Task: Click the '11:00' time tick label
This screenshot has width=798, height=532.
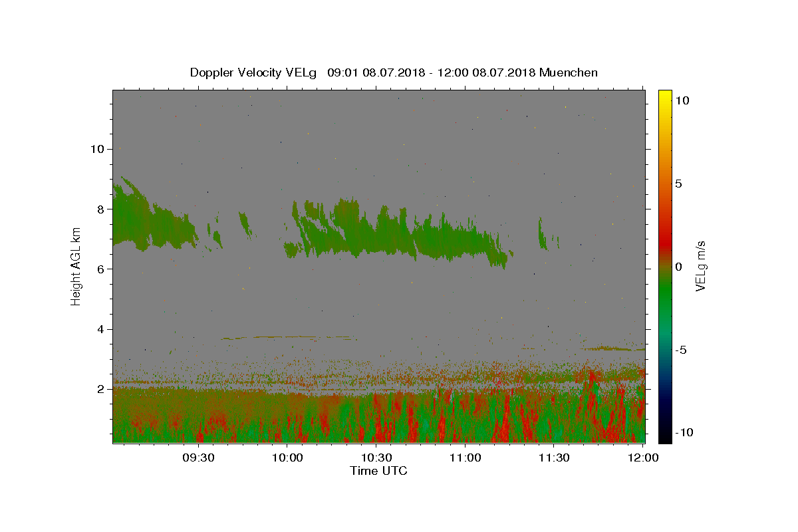Action: point(465,458)
